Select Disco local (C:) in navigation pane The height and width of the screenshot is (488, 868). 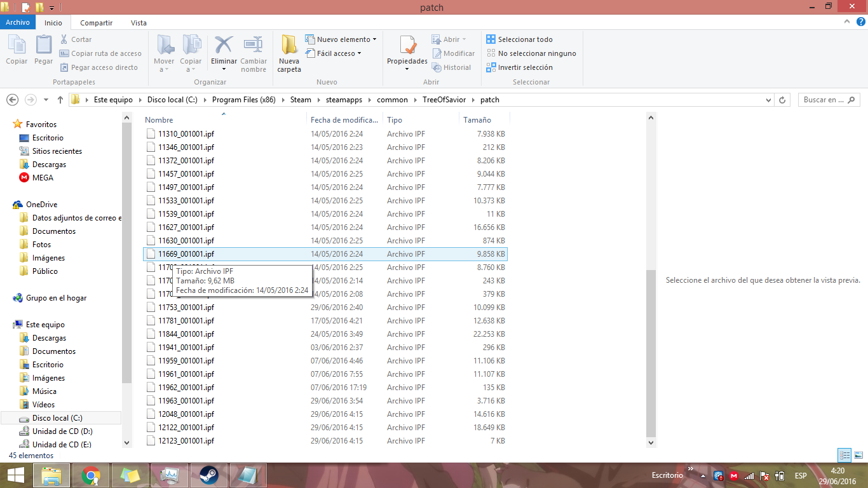[57, 418]
